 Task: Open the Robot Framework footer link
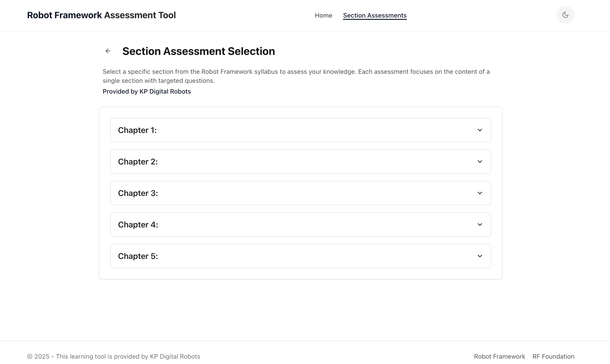tap(499, 356)
